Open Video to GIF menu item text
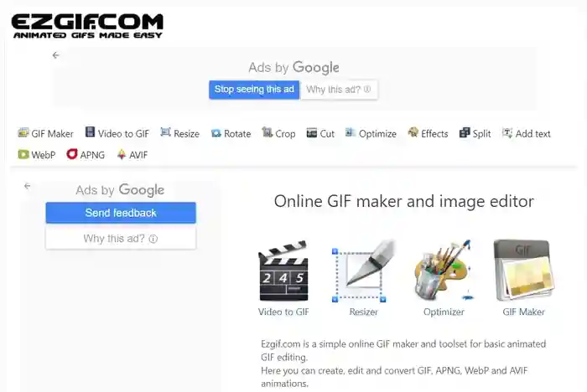The width and height of the screenshot is (587, 392). (x=123, y=134)
